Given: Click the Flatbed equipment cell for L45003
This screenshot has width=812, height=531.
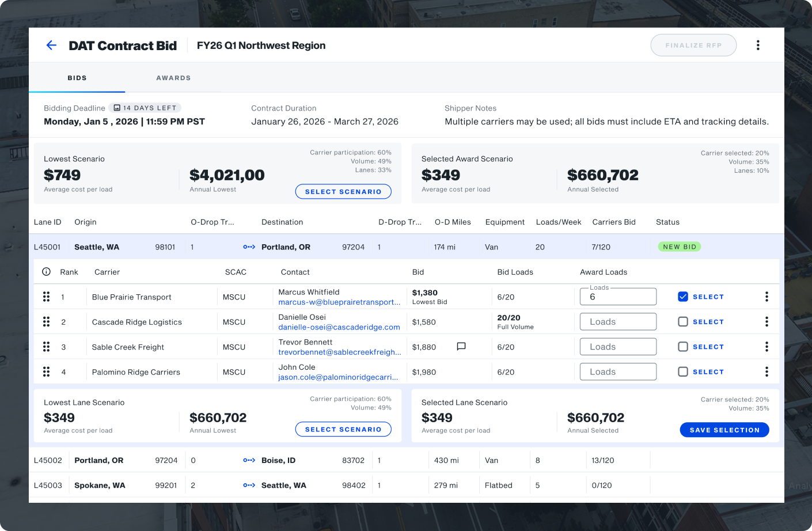Looking at the screenshot, I should click(x=499, y=486).
